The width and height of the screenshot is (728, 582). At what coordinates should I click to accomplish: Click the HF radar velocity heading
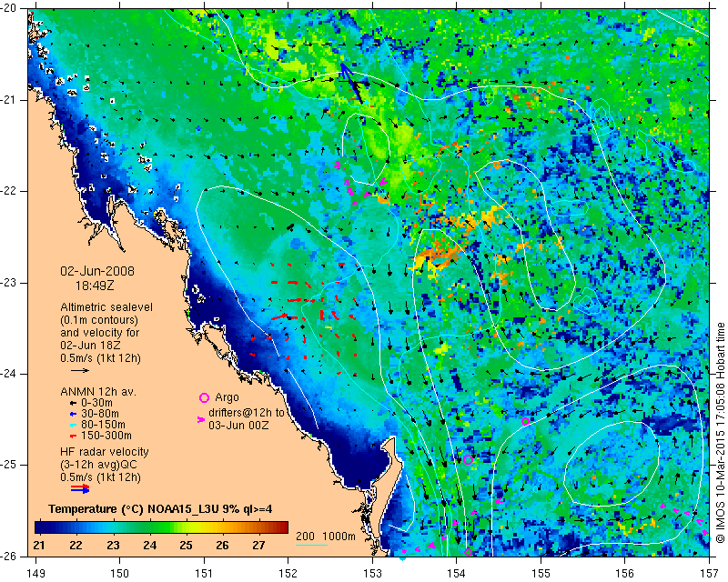click(105, 452)
